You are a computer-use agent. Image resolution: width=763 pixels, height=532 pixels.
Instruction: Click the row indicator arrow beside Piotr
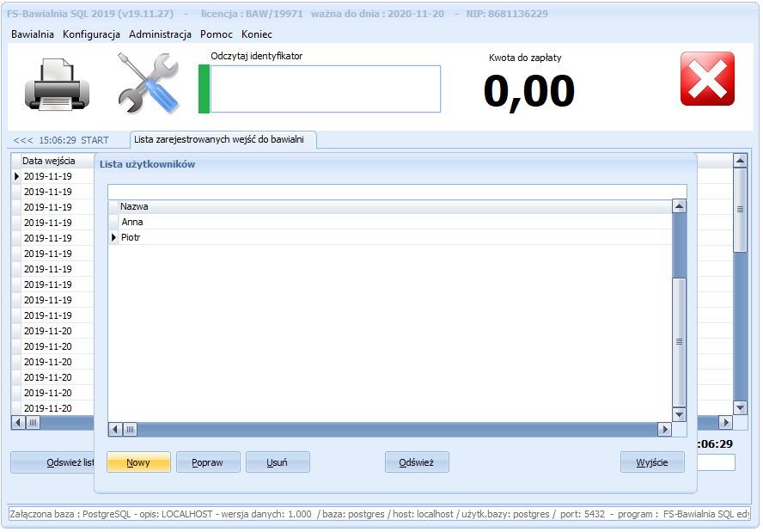tap(114, 237)
